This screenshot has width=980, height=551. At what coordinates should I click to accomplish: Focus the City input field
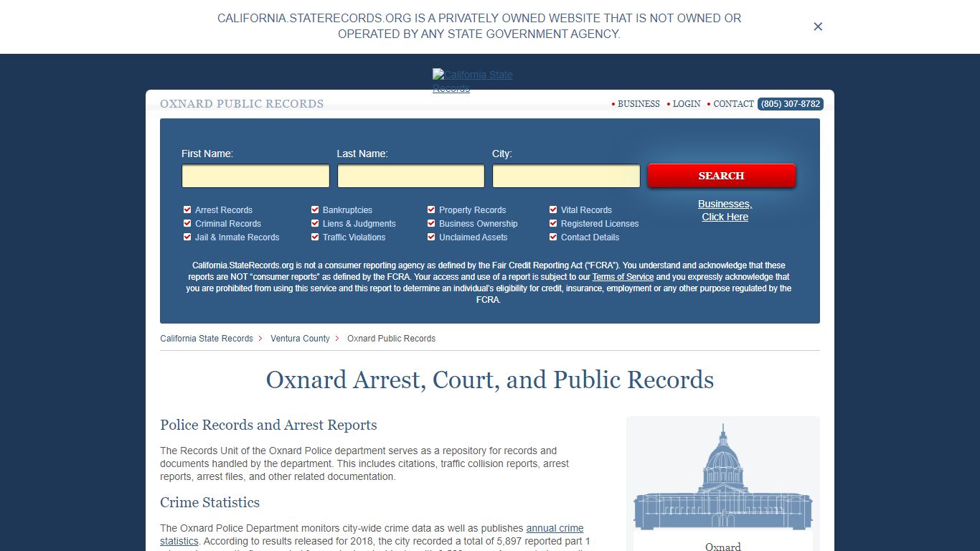[566, 176]
